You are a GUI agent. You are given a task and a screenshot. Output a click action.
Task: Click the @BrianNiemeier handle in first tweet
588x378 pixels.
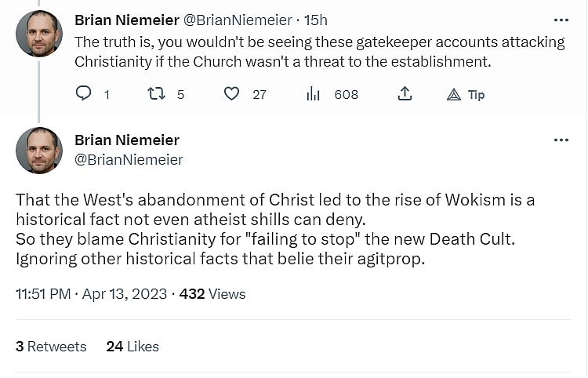coord(238,20)
